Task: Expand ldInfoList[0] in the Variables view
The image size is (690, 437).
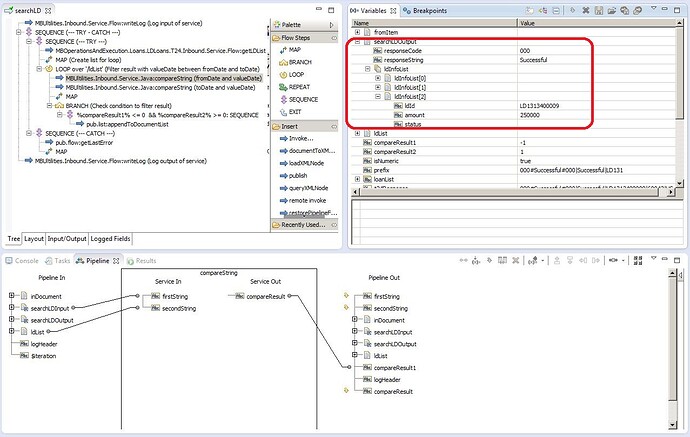Action: [378, 78]
